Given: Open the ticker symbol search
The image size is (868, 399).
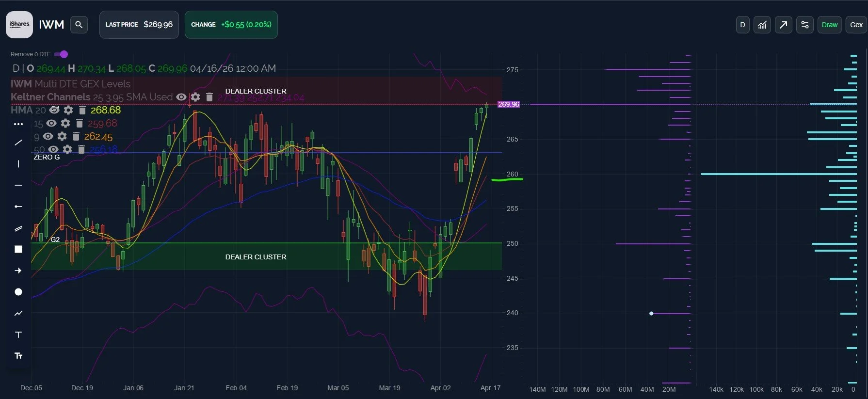Looking at the screenshot, I should [x=79, y=25].
